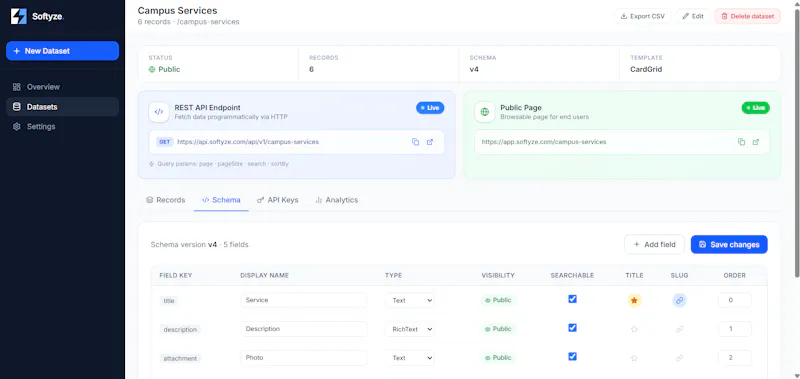The height and width of the screenshot is (379, 800).
Task: Copy the REST API endpoint URL
Action: pos(415,142)
